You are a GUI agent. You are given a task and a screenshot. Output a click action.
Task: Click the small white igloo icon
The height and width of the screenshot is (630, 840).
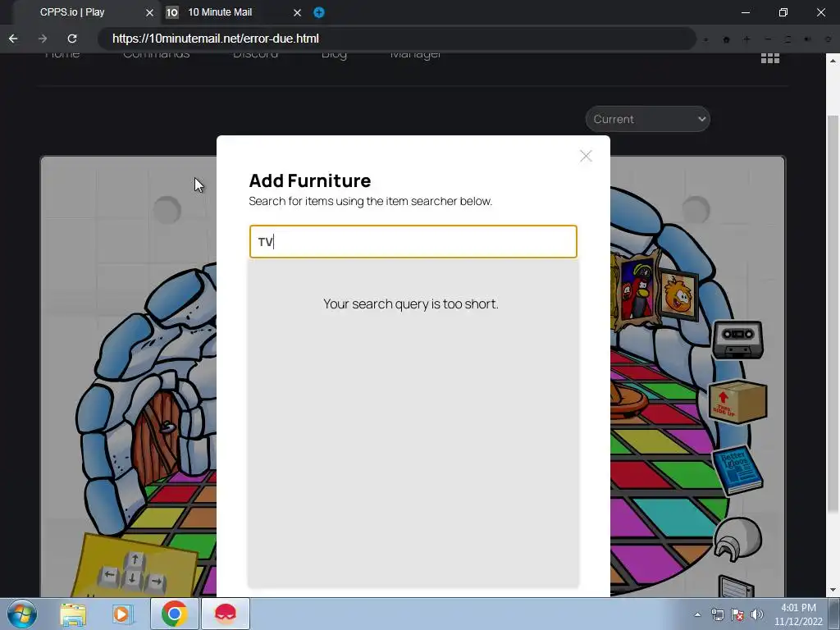click(x=737, y=540)
